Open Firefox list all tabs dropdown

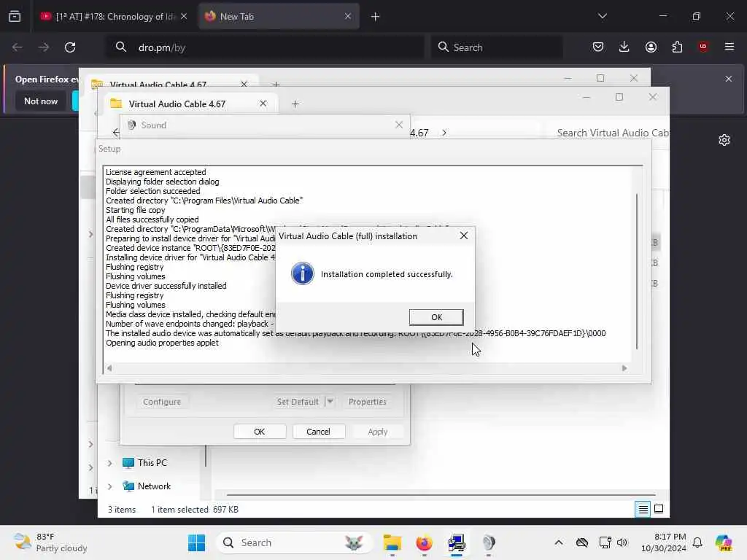[x=602, y=16]
